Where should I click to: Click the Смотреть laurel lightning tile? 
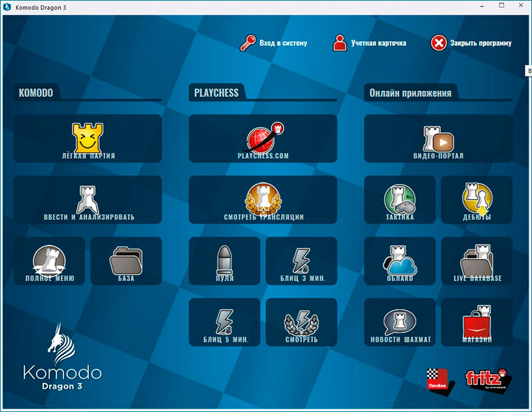click(x=301, y=322)
